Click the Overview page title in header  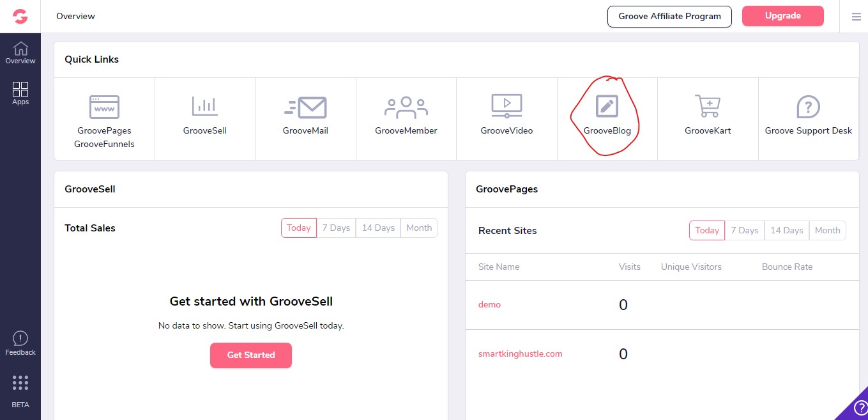pos(75,16)
